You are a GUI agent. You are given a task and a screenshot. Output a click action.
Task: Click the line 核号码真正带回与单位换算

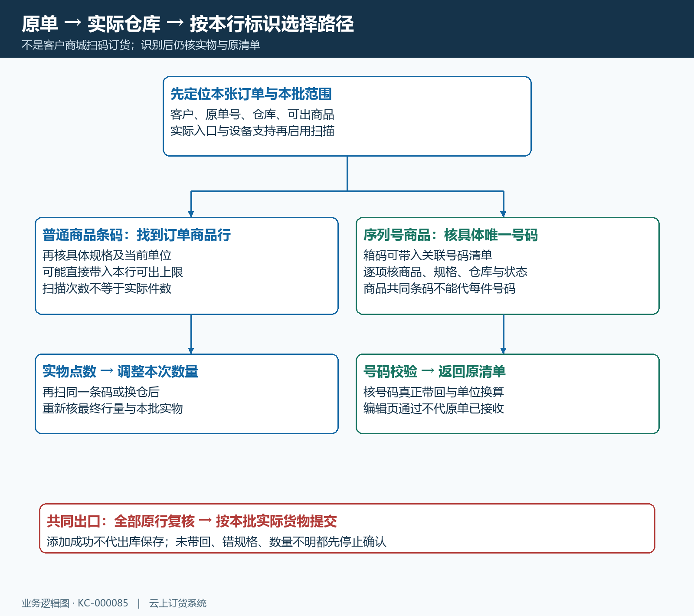(x=434, y=392)
